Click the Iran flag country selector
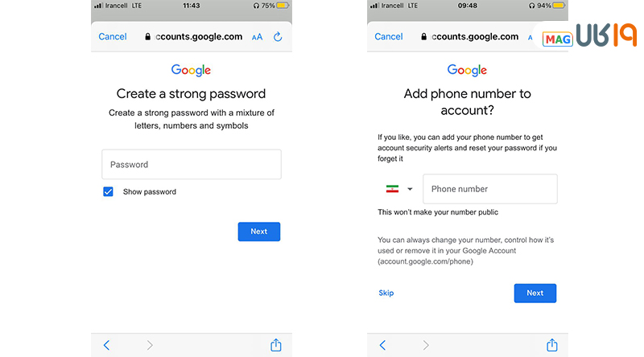The height and width of the screenshot is (357, 644). [x=392, y=189]
